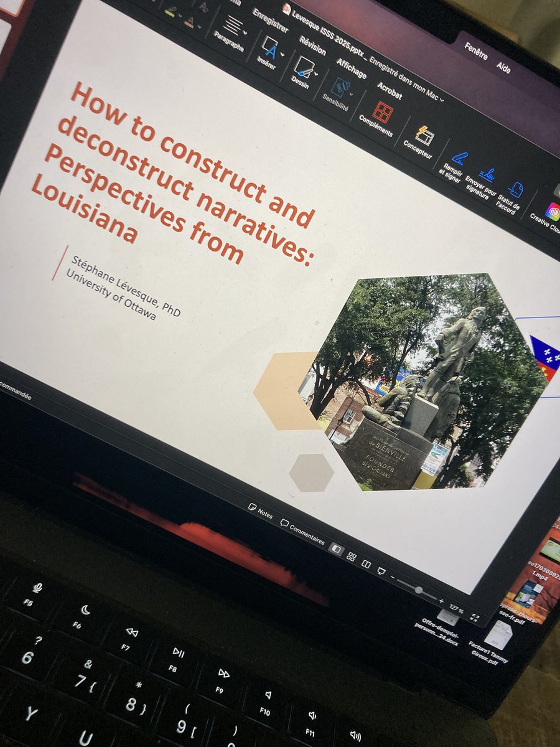The height and width of the screenshot is (747, 560).
Task: Fit slide to window icon
Action: tap(475, 618)
